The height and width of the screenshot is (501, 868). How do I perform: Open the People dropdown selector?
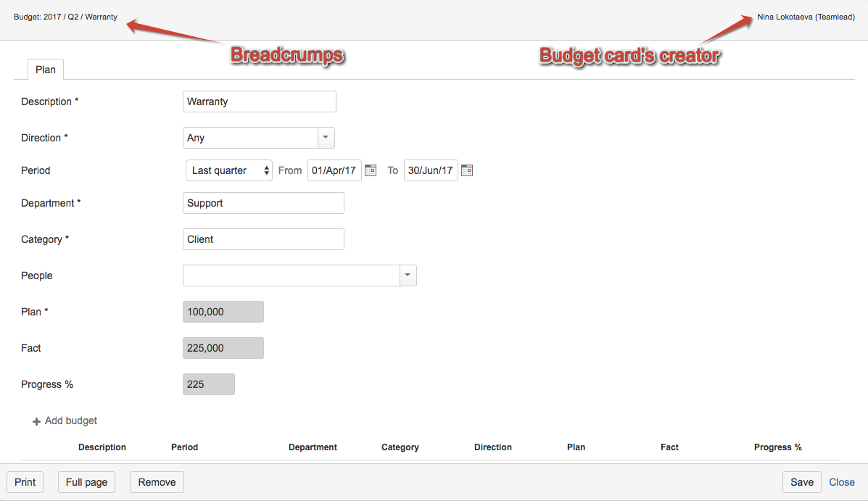click(x=408, y=276)
